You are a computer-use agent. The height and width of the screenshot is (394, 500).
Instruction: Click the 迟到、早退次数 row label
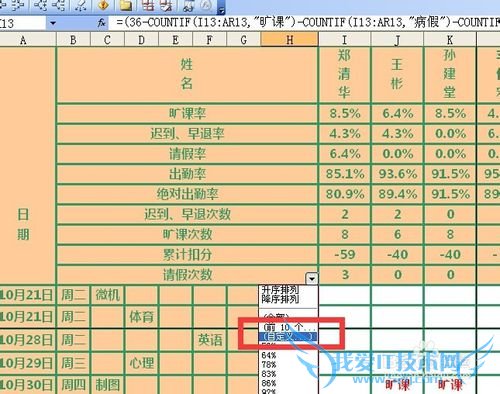[x=187, y=214]
